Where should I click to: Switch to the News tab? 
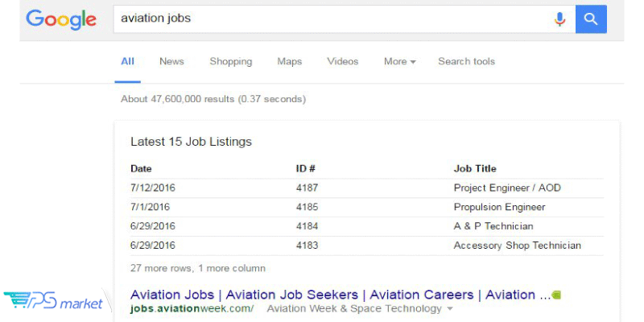pos(171,62)
